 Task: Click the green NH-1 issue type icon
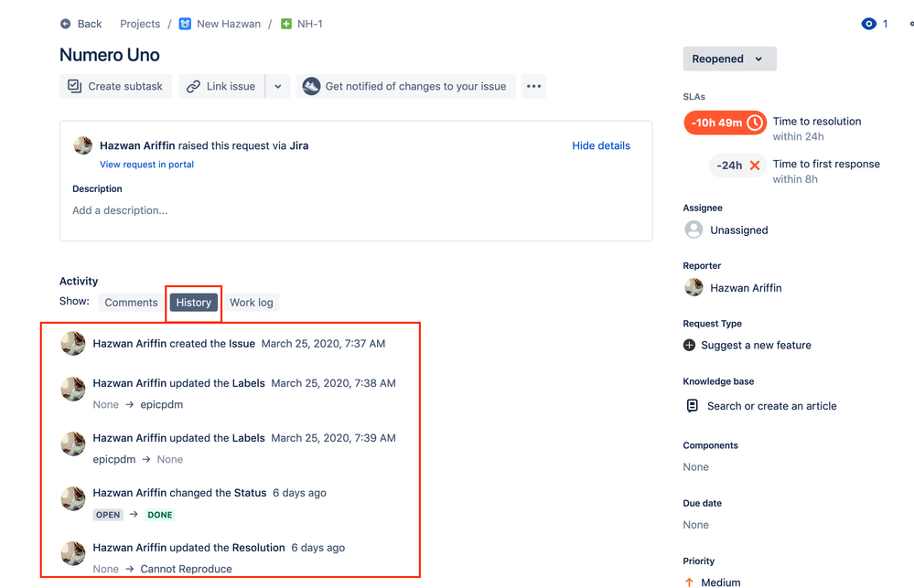coord(286,24)
